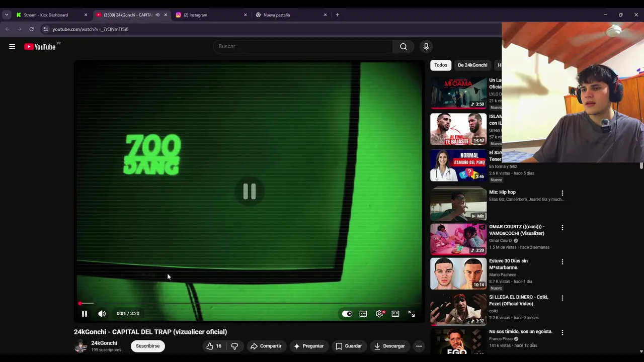
Task: Open the 24kGonchi channel name link
Action: [104, 343]
